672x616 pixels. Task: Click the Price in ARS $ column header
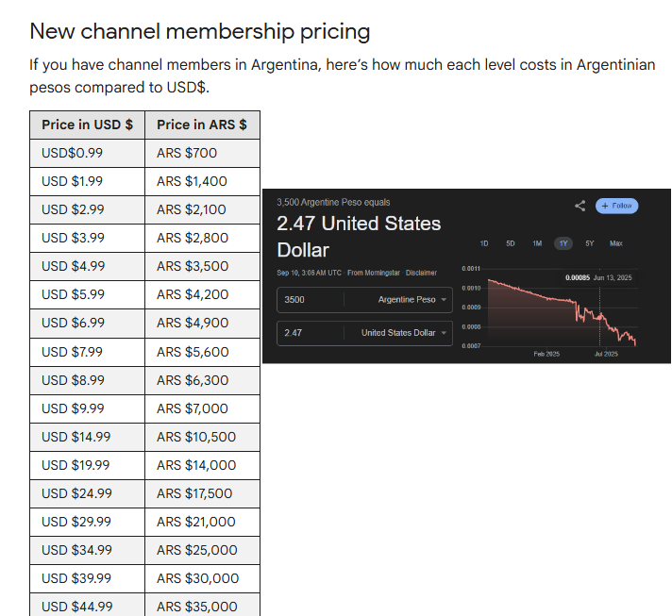pyautogui.click(x=202, y=125)
